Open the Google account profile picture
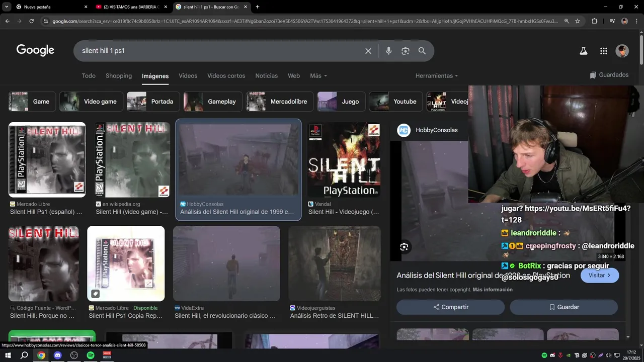644x362 pixels. [622, 51]
